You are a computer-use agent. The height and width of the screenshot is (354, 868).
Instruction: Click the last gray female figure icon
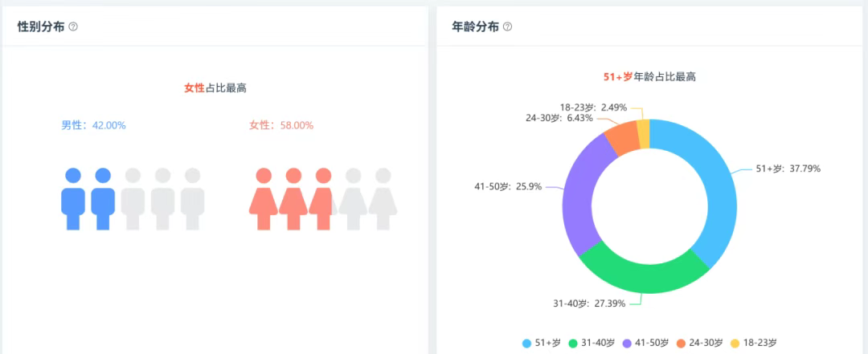click(x=383, y=197)
